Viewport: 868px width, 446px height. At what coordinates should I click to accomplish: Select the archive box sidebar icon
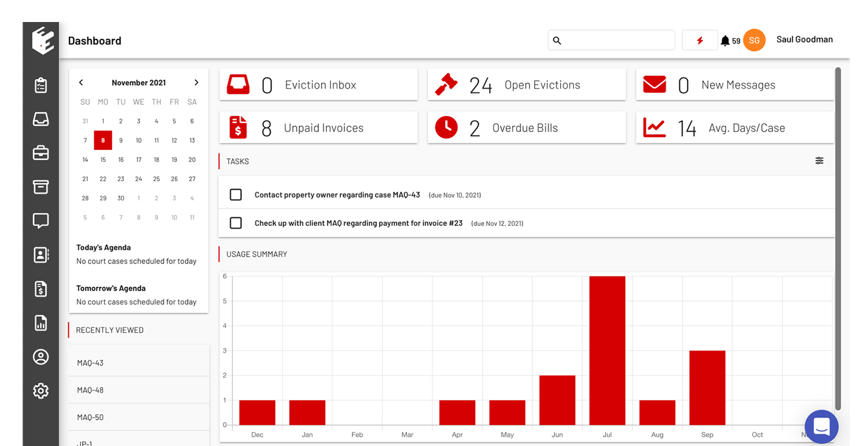coord(41,187)
